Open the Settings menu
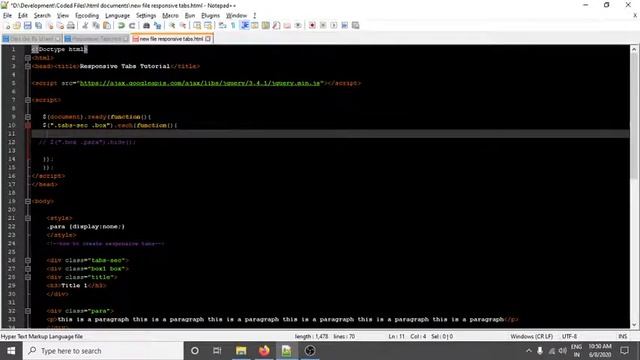The image size is (640, 360). 146,16
